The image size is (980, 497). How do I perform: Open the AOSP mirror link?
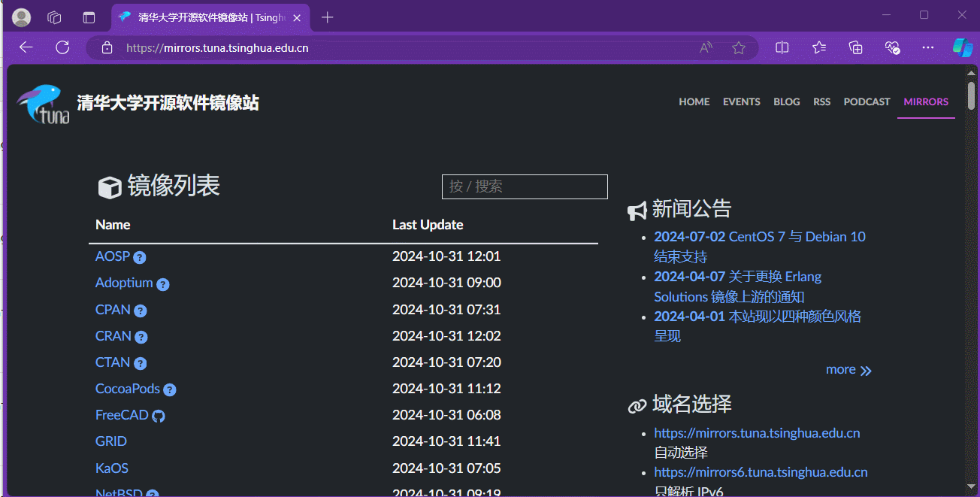coord(113,256)
